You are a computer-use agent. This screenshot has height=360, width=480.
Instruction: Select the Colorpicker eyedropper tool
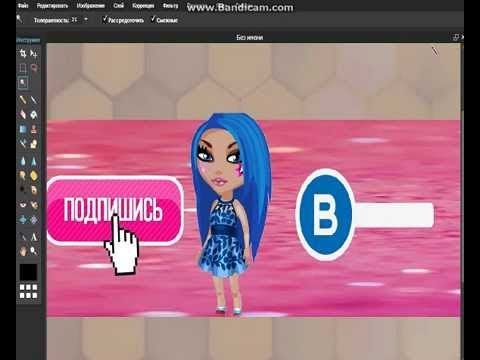pos(23,237)
